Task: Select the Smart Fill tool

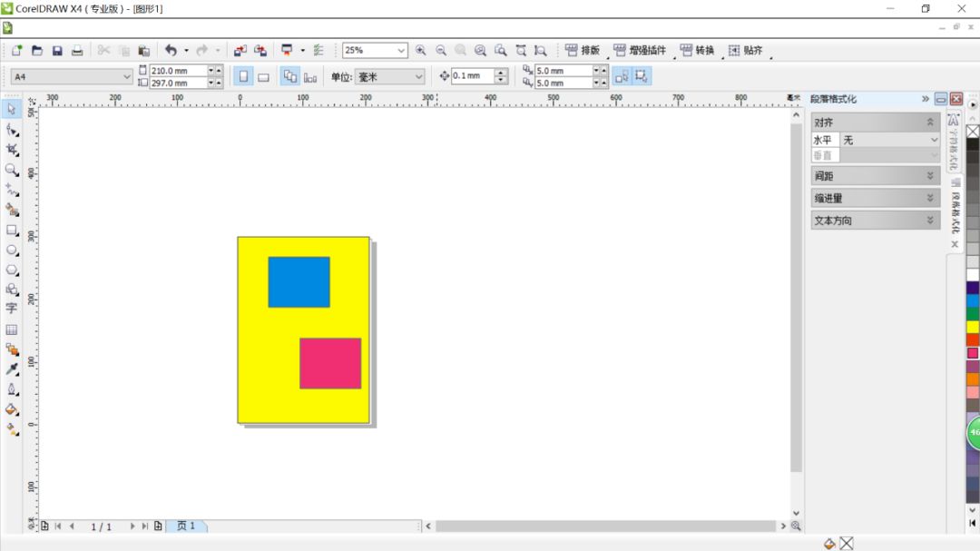Action: pyautogui.click(x=11, y=210)
